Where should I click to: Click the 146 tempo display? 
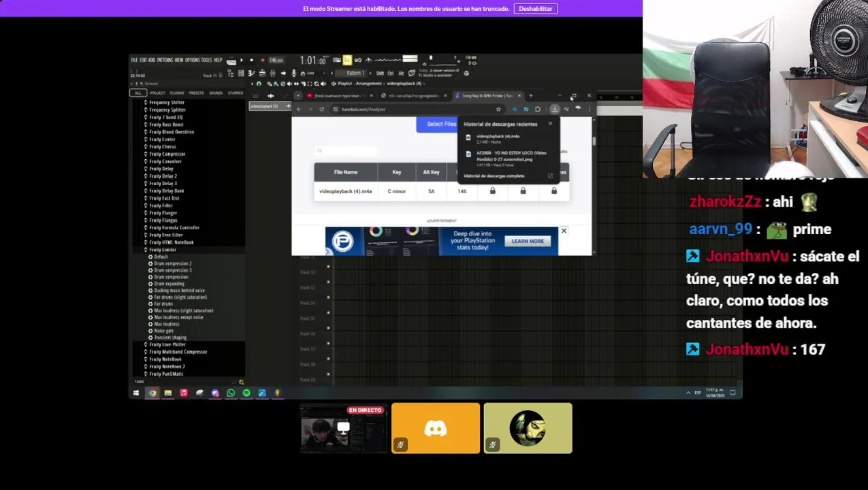click(276, 60)
